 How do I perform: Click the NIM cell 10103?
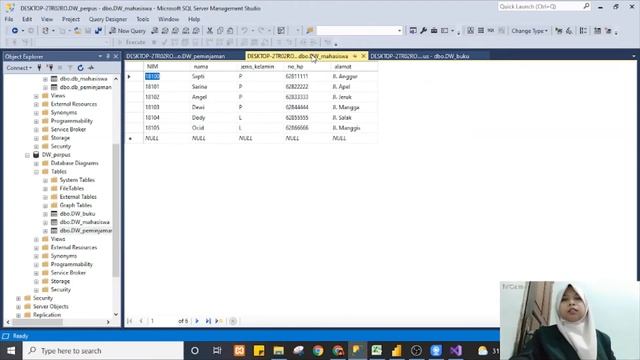(x=167, y=107)
